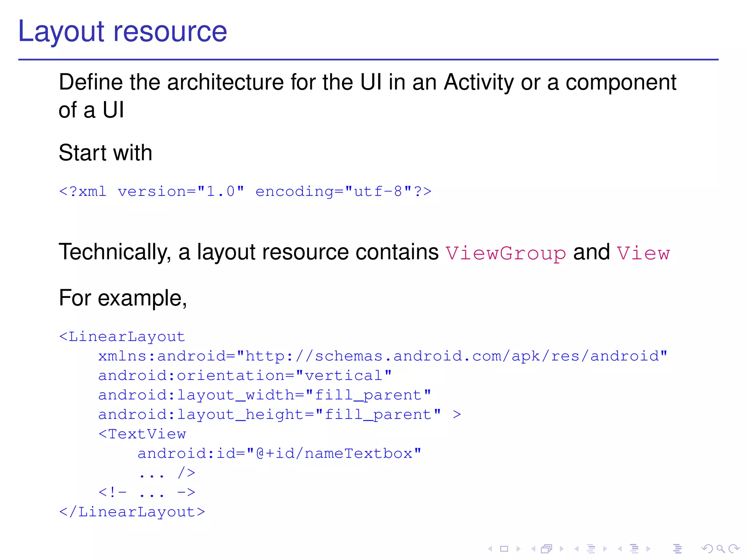Go forward using the clockwise arrow icon
This screenshot has width=747, height=560.
point(734,549)
